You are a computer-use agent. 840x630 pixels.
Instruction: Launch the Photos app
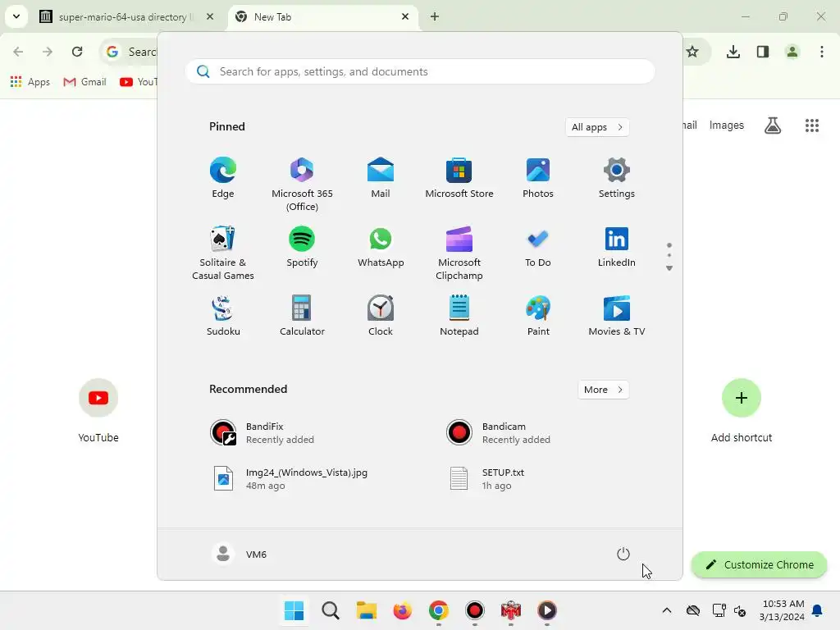click(538, 178)
